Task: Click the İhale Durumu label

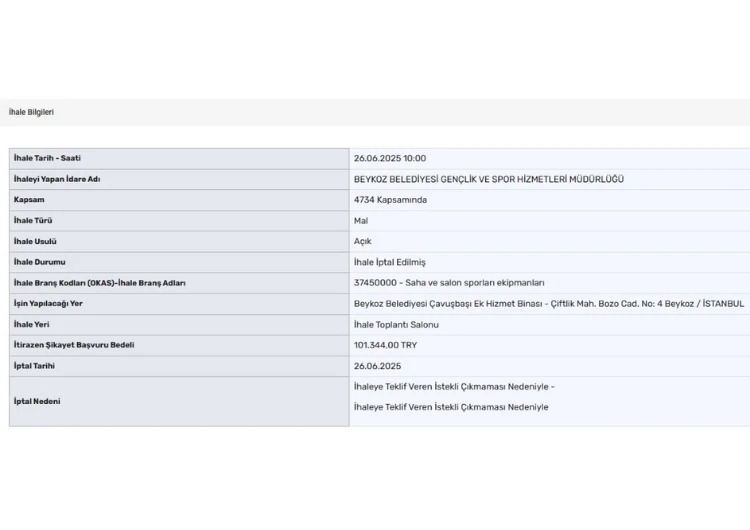Action: pos(37,262)
